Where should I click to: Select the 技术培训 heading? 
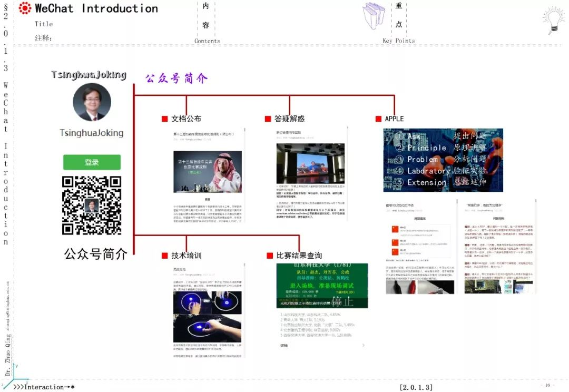(x=187, y=256)
